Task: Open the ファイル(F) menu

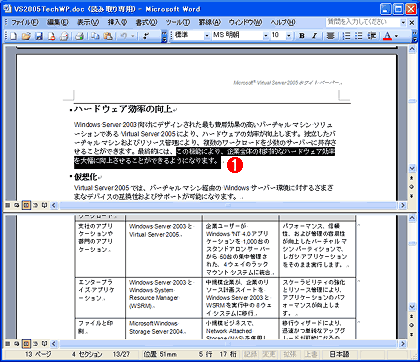Action: pyautogui.click(x=25, y=22)
